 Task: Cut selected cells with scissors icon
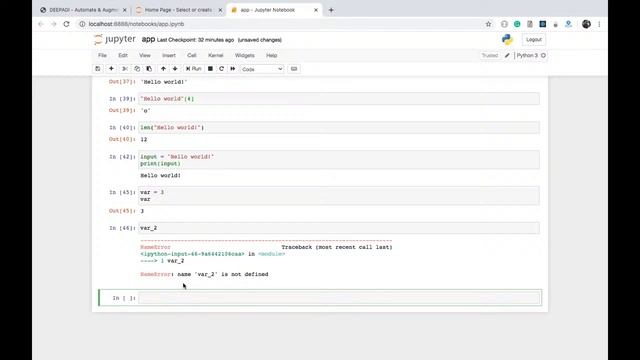(125, 69)
